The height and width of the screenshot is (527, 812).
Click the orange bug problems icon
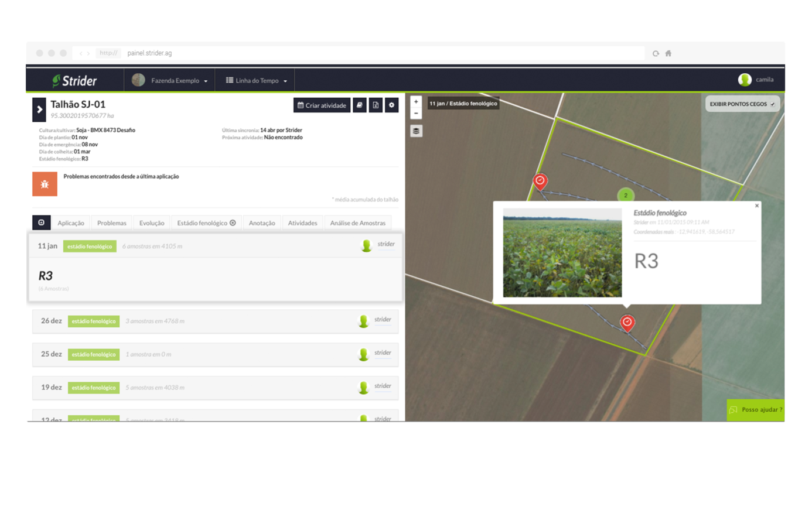(45, 184)
